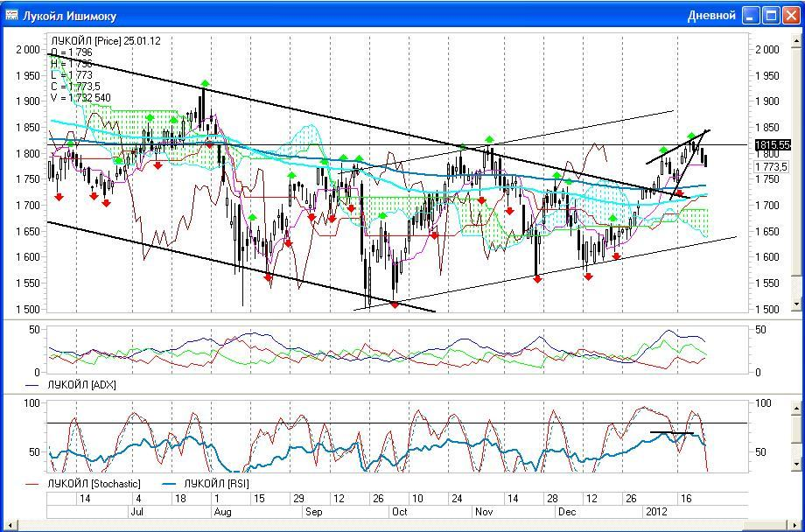Click the chart window icon in title bar
The image size is (805, 532).
[x=12, y=15]
